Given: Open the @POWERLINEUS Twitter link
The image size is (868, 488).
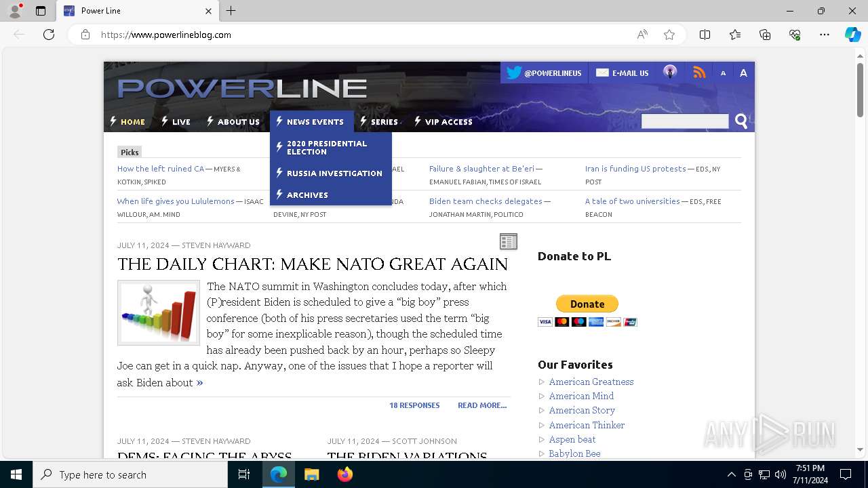Looking at the screenshot, I should pyautogui.click(x=544, y=73).
